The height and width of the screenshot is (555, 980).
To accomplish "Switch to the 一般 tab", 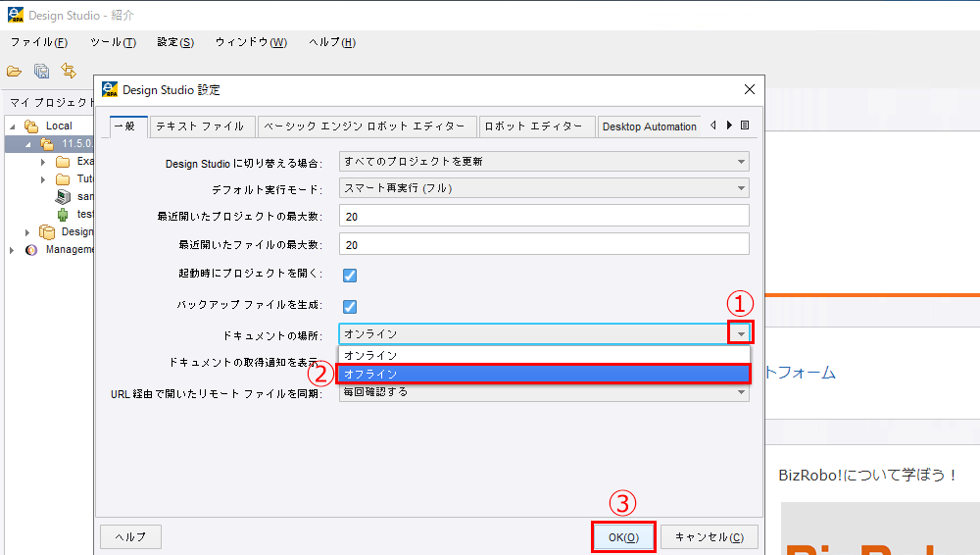I will pyautogui.click(x=128, y=126).
